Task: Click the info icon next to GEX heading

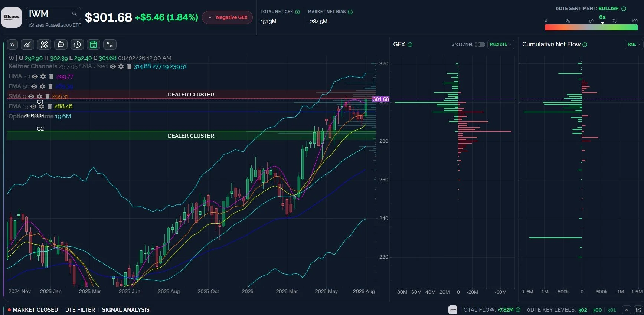Action: (410, 45)
